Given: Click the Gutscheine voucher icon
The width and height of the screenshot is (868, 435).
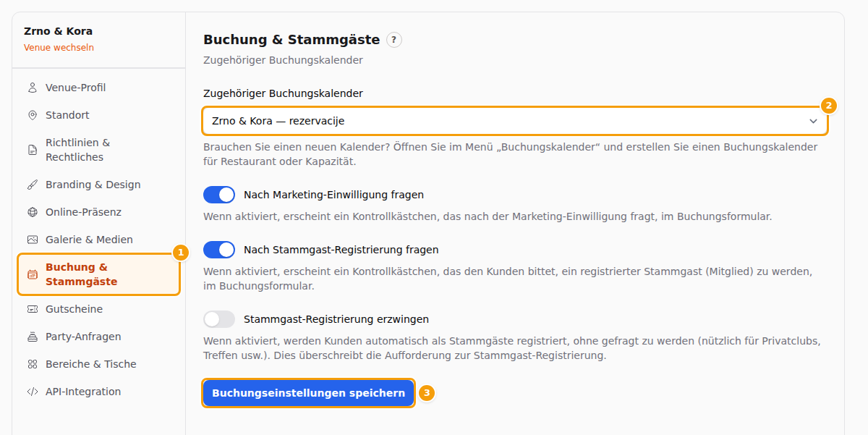Looking at the screenshot, I should click(32, 309).
